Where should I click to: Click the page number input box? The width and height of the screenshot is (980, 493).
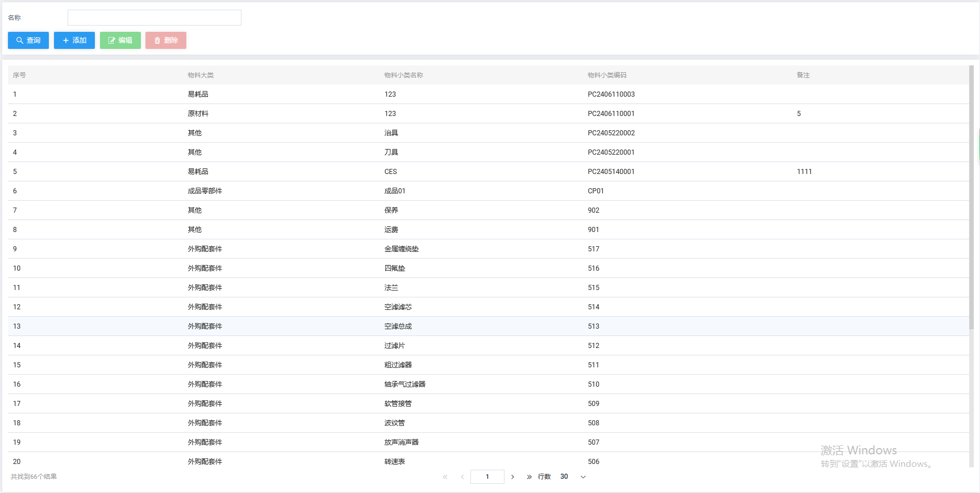[x=487, y=477]
